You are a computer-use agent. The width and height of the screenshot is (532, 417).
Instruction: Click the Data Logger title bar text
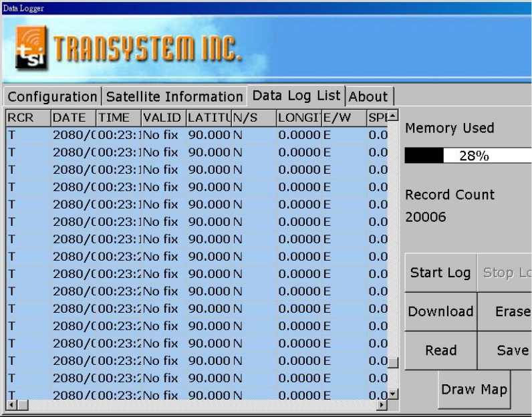click(x=23, y=8)
